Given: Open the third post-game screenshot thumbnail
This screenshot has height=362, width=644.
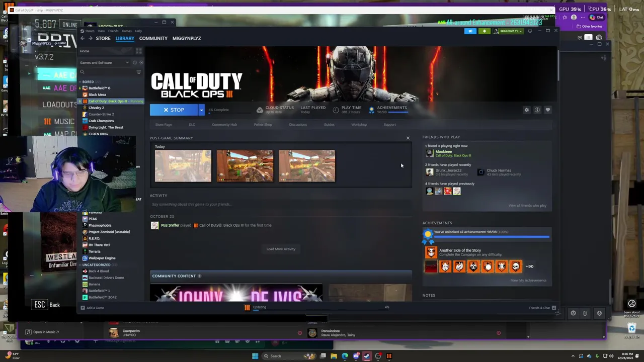Looking at the screenshot, I should click(307, 166).
